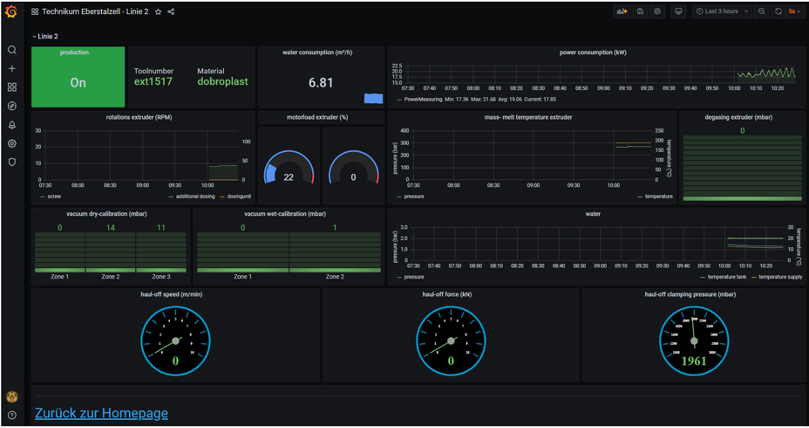Open the Server Admin shield icon
Screen dimensions: 809x428
(x=12, y=161)
